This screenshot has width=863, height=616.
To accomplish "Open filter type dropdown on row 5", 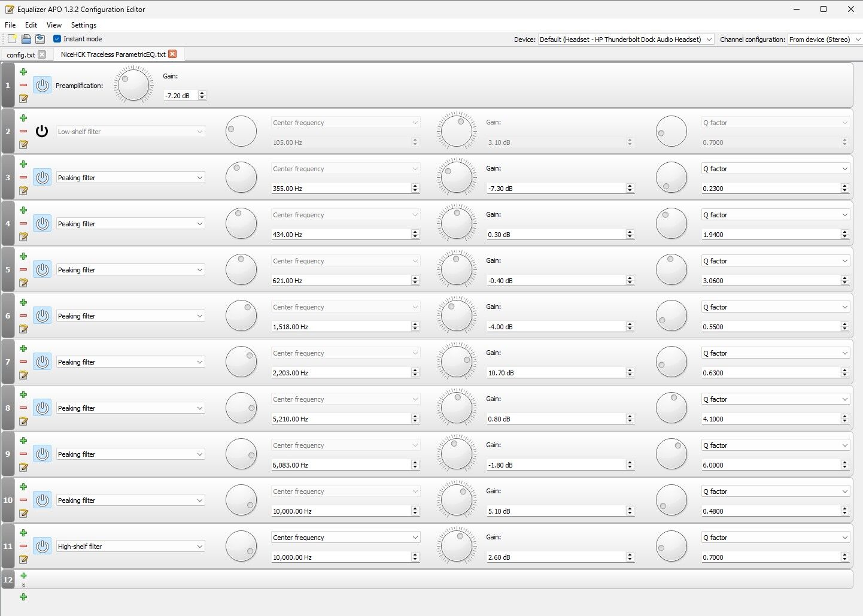I will pyautogui.click(x=130, y=270).
